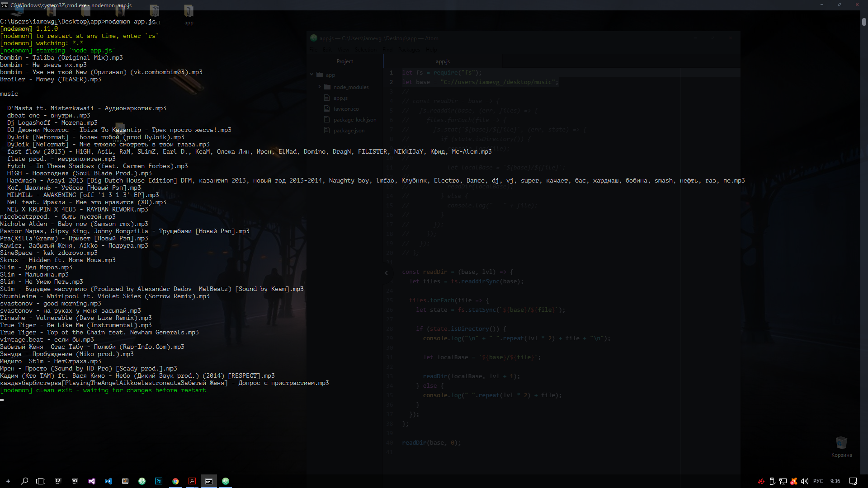Open the Edit menu in Atom

(x=327, y=49)
